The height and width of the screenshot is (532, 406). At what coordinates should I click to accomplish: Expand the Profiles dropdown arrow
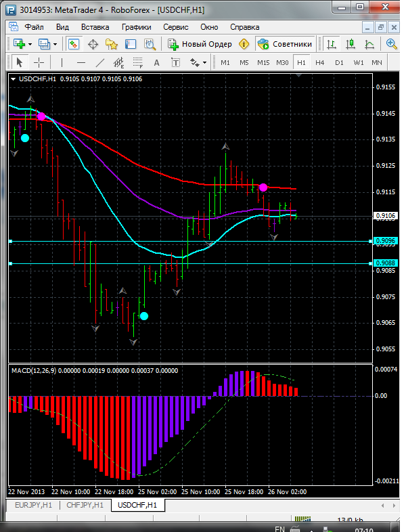click(x=55, y=44)
